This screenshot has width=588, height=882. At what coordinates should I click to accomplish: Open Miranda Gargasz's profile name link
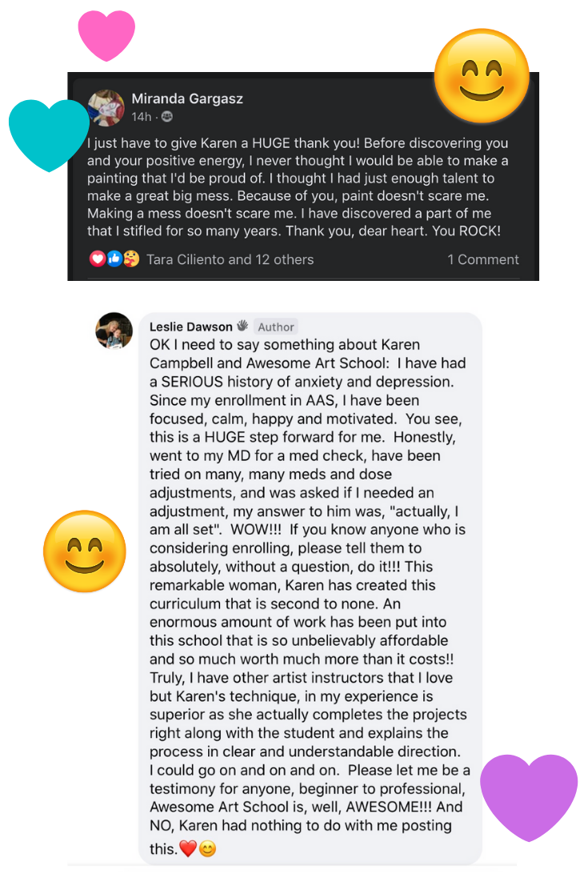click(x=187, y=99)
